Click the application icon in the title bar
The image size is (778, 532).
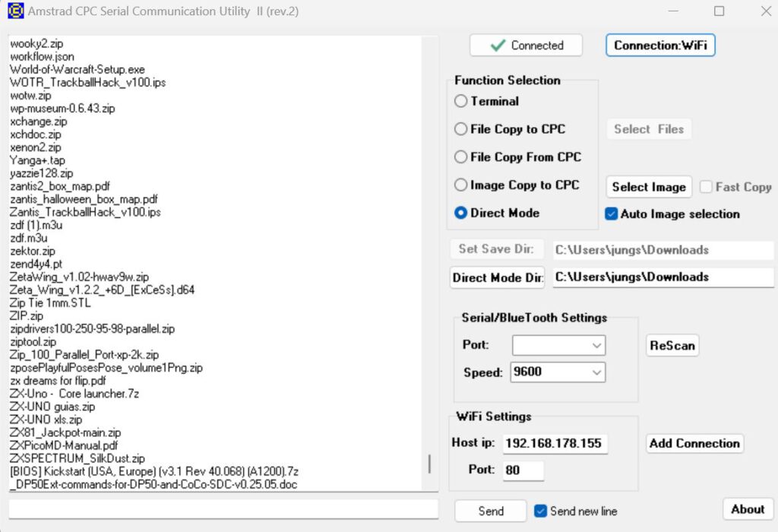14,11
